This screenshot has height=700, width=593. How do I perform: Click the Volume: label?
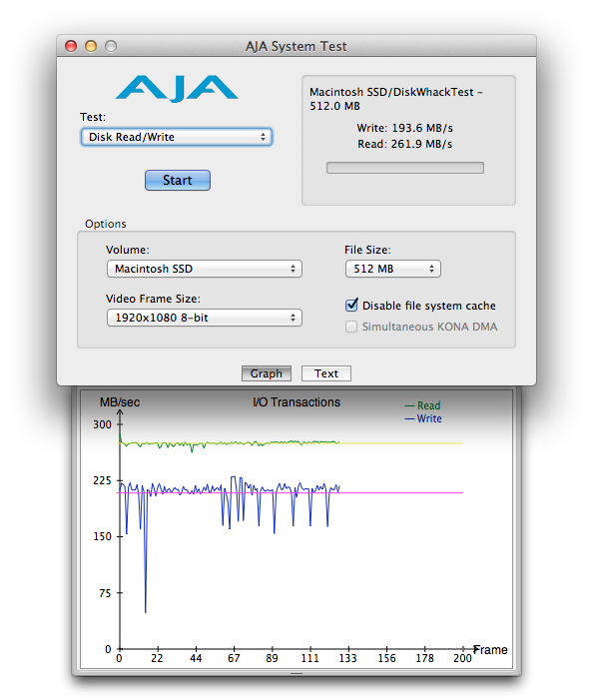tap(128, 250)
